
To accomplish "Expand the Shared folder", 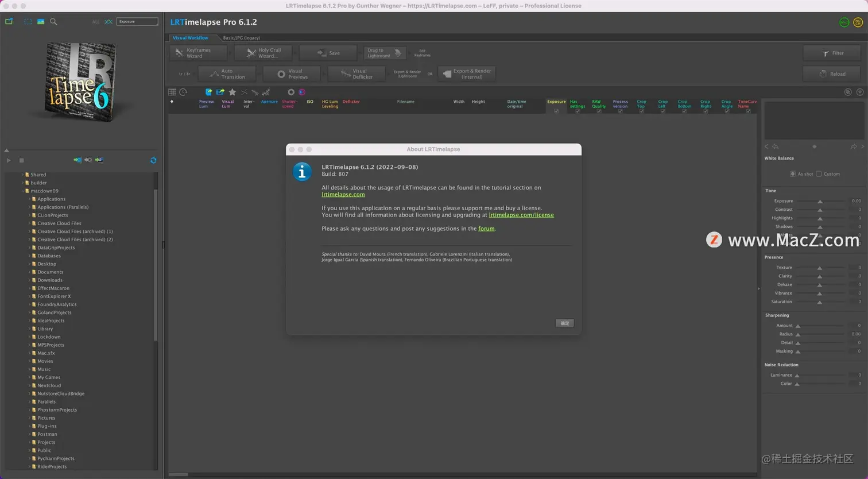I will [22, 175].
